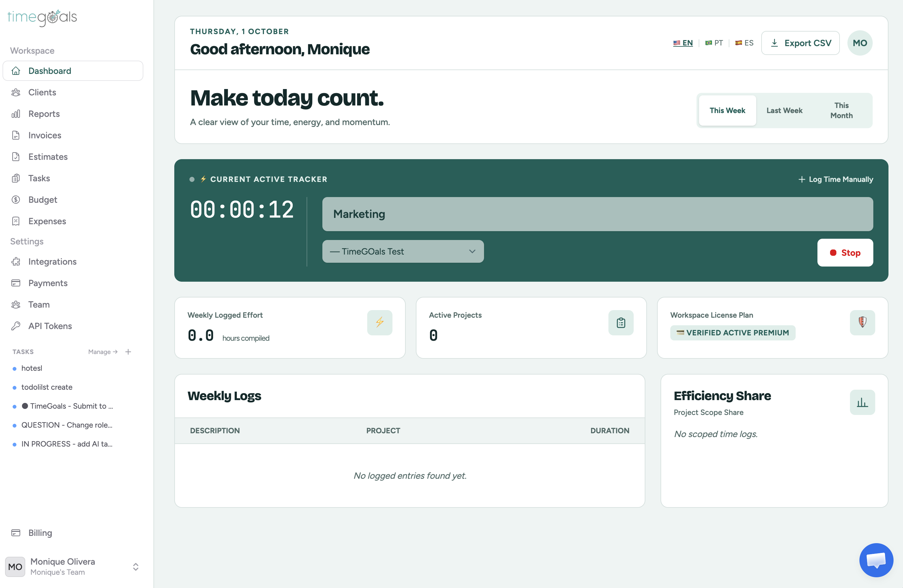Open the Manage tasks link

[x=103, y=352]
